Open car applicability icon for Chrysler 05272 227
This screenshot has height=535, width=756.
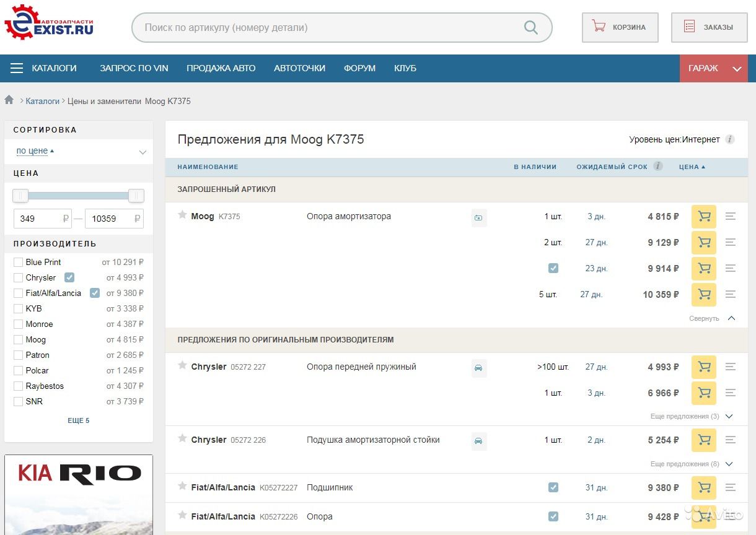[479, 368]
